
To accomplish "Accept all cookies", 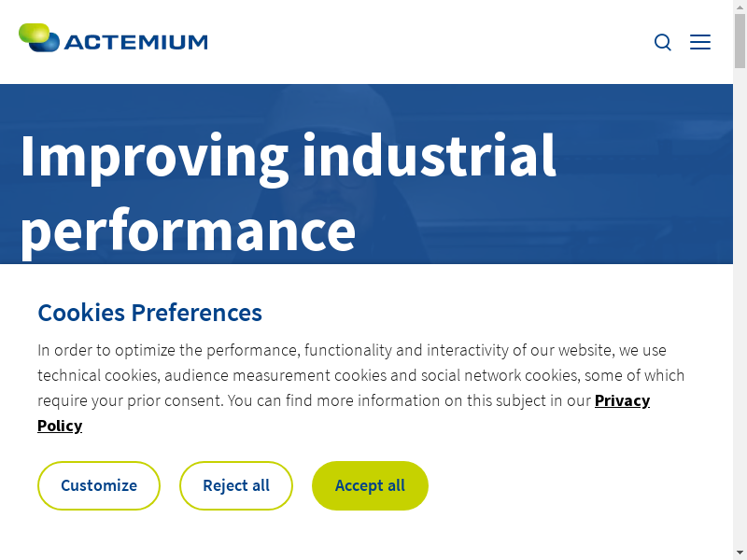I will (x=370, y=485).
